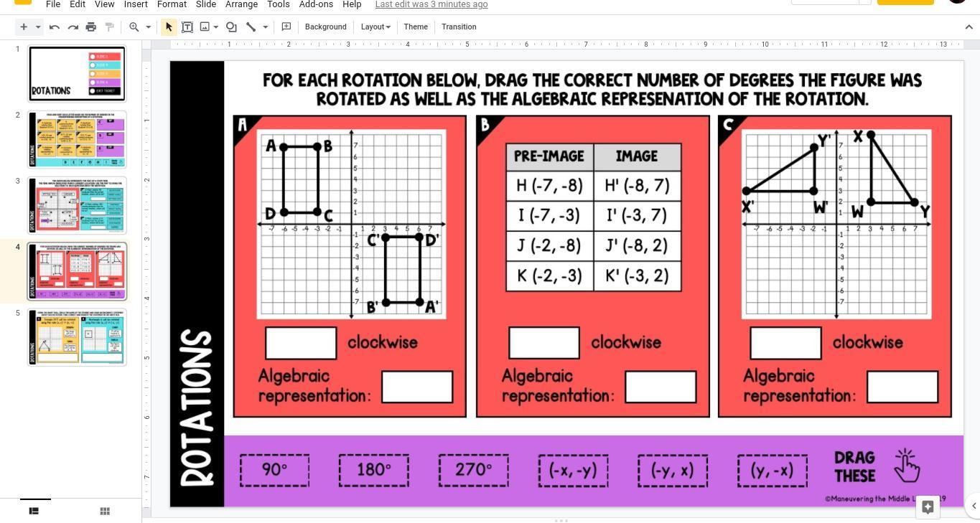The image size is (980, 523).
Task: Redo the last undone action
Action: 73,27
